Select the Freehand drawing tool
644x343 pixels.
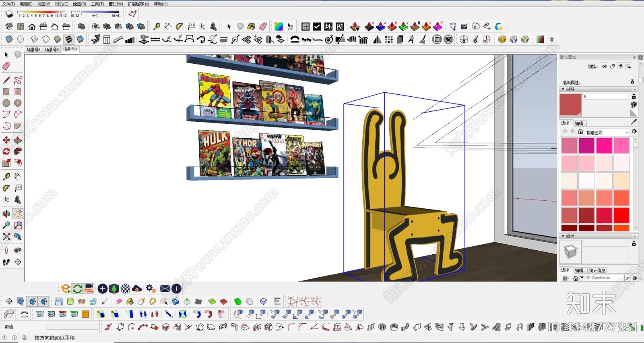[x=18, y=80]
